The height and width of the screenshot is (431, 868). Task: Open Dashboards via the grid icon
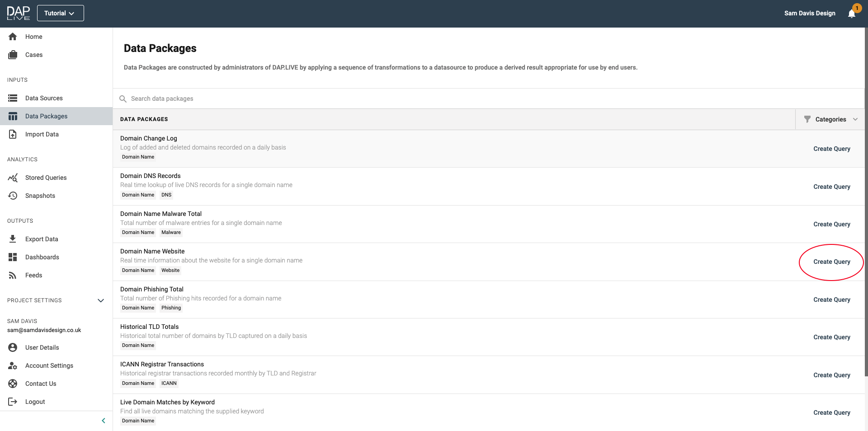coord(13,257)
